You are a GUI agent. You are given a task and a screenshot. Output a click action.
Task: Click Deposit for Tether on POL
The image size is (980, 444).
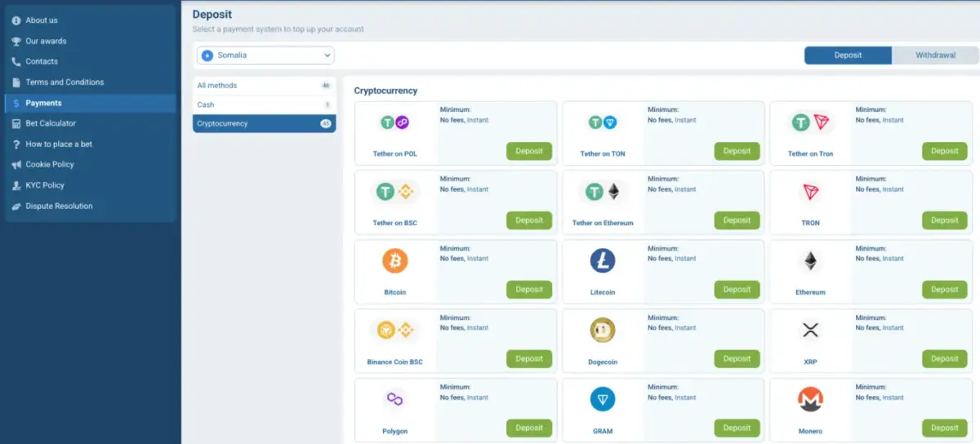click(x=529, y=151)
